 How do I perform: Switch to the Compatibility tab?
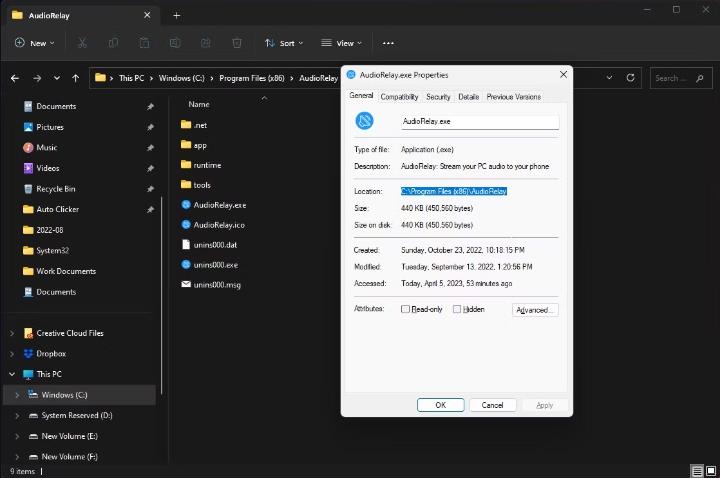pyautogui.click(x=399, y=97)
